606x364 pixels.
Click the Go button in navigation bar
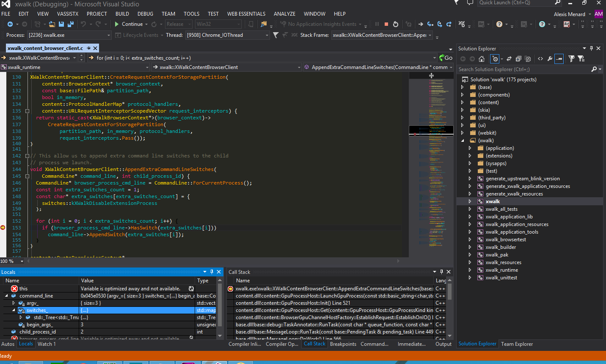point(446,58)
